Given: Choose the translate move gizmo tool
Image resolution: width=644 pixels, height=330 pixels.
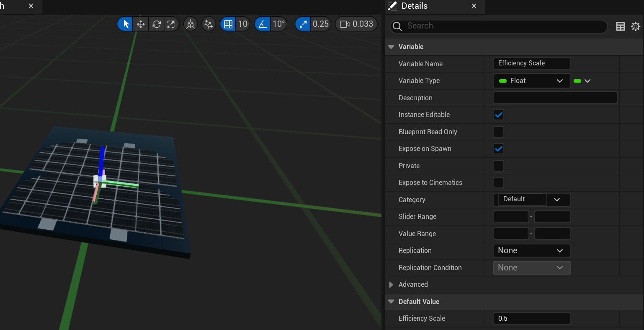Looking at the screenshot, I should (141, 24).
